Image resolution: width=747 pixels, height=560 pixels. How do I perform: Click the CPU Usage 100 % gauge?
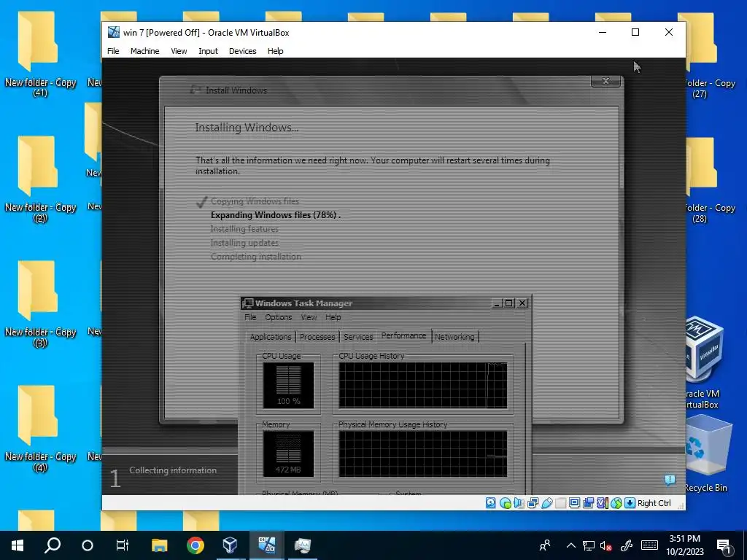(x=288, y=385)
